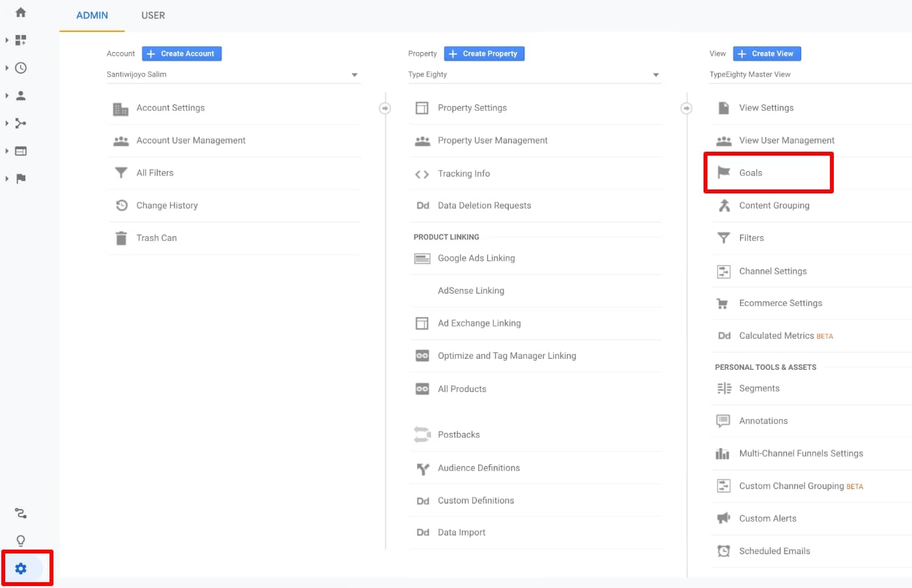Expand the Customization sidebar arrow
912x588 pixels.
point(7,40)
